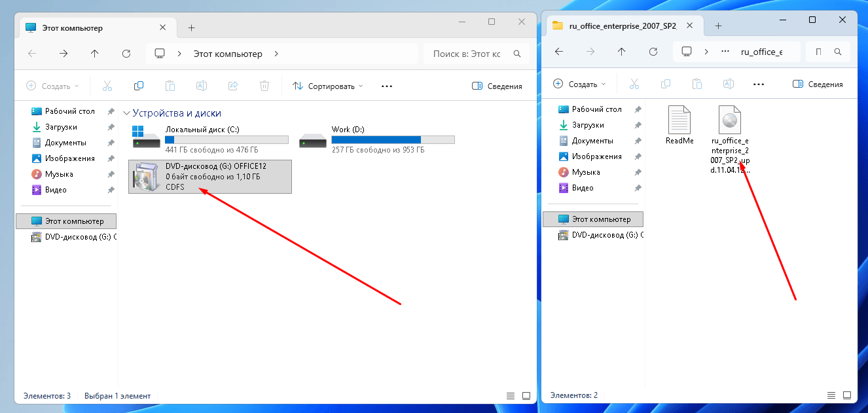868x413 pixels.
Task: Switch to large icons view in left window
Action: coord(526,396)
